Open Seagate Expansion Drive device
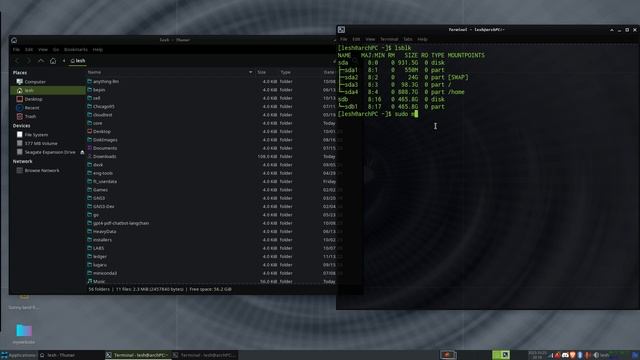The height and width of the screenshot is (360, 640). click(45, 152)
